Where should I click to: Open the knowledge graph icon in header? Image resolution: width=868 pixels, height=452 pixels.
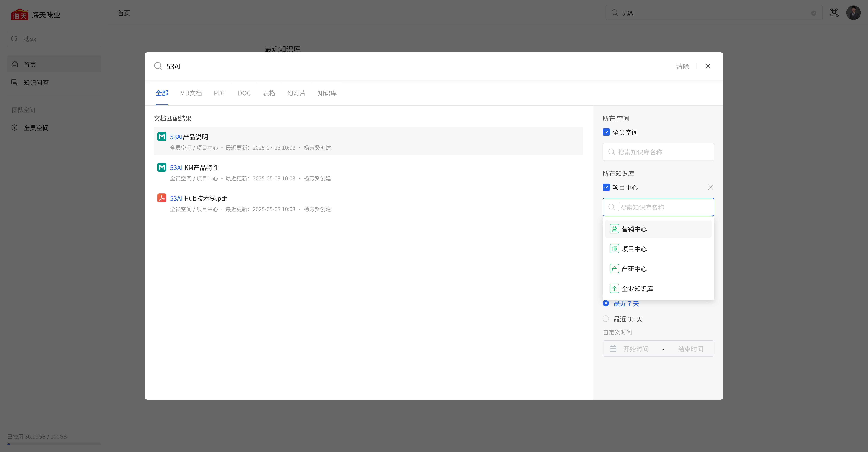click(x=834, y=13)
